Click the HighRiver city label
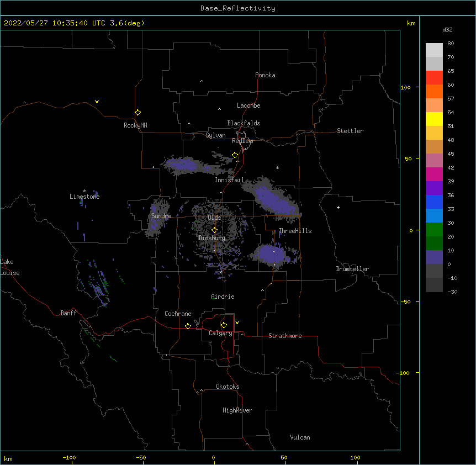The height and width of the screenshot is (465, 476). [x=237, y=410]
